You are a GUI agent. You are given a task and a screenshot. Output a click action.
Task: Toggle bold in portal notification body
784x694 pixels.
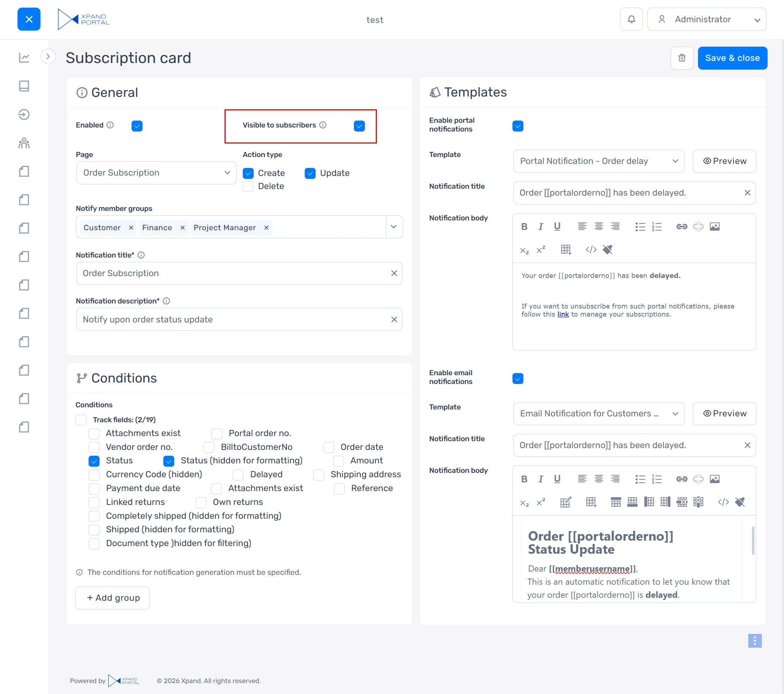coord(524,227)
